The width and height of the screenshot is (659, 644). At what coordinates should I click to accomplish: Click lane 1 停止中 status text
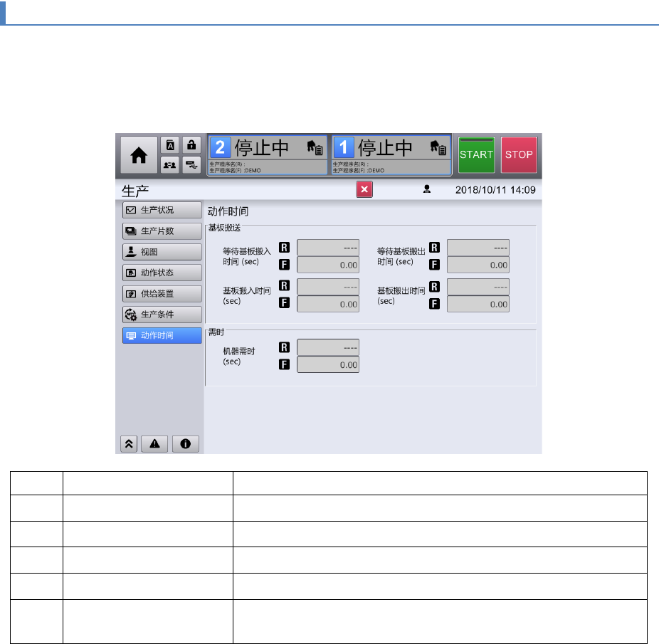point(385,147)
